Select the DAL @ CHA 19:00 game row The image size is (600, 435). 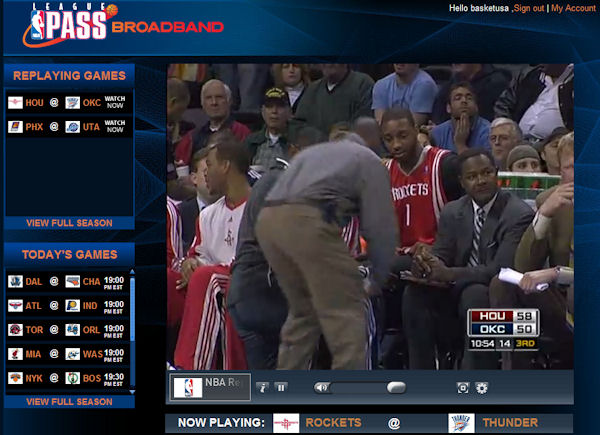pyautogui.click(x=68, y=282)
